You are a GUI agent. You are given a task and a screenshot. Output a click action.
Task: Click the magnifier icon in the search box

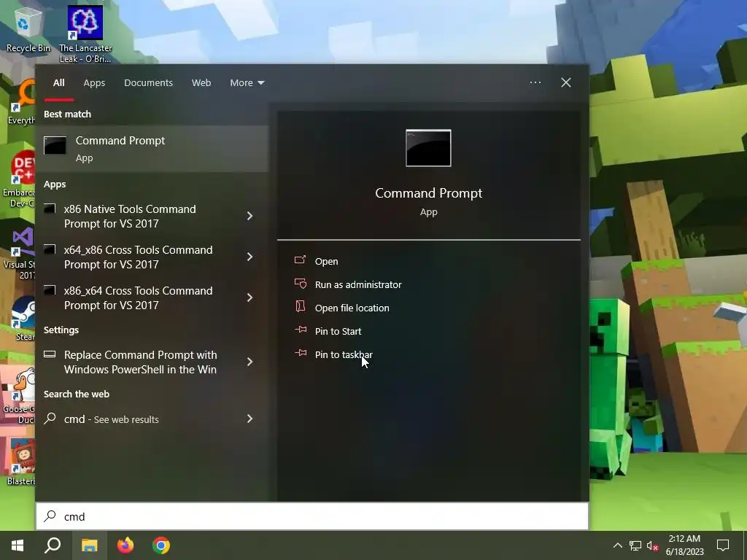(x=50, y=516)
